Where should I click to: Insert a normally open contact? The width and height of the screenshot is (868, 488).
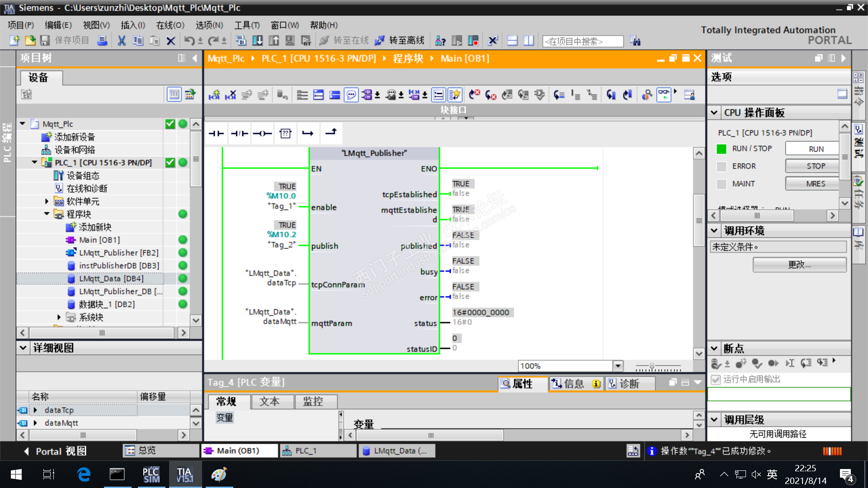click(216, 133)
